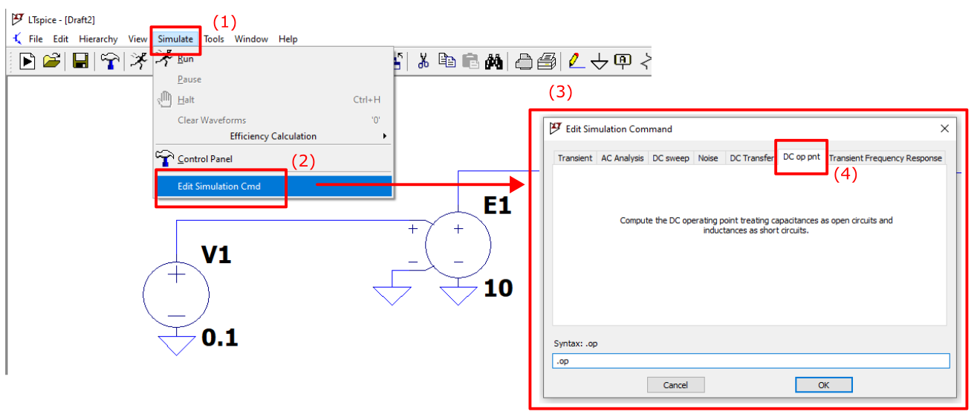
Task: Click the 10 gain value of E1
Action: 498,288
